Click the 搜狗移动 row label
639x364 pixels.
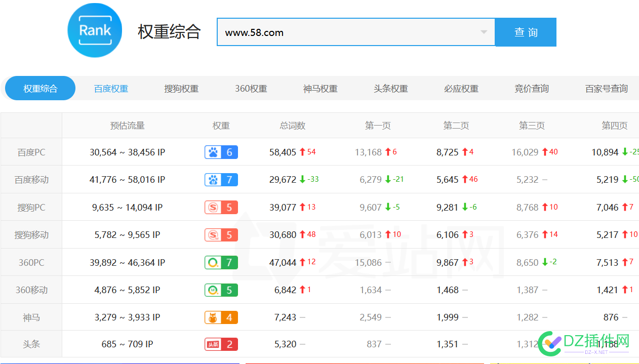click(31, 235)
